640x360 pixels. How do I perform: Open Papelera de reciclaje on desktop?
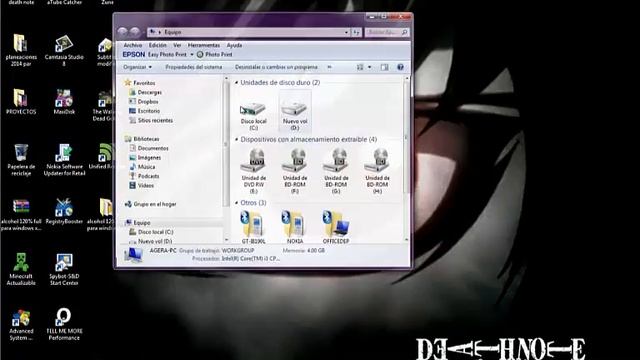click(21, 160)
